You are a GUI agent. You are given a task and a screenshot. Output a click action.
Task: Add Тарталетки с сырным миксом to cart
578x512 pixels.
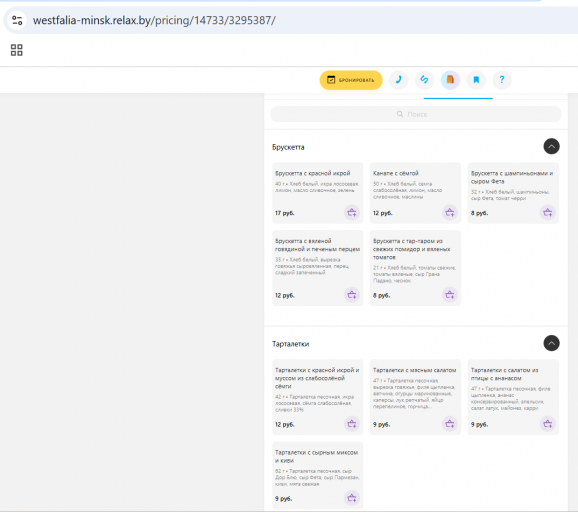pyautogui.click(x=352, y=498)
